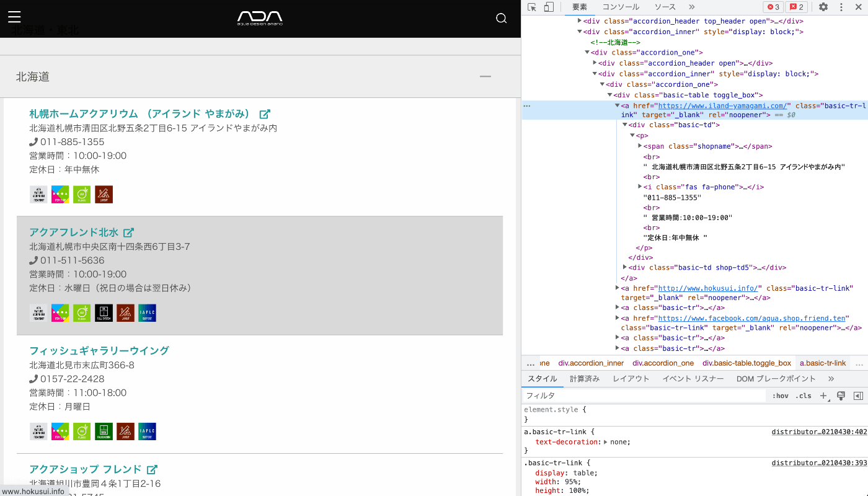Image resolution: width=868 pixels, height=496 pixels.
Task: Open the distributor stylesheet link at line 393
Action: pos(819,463)
